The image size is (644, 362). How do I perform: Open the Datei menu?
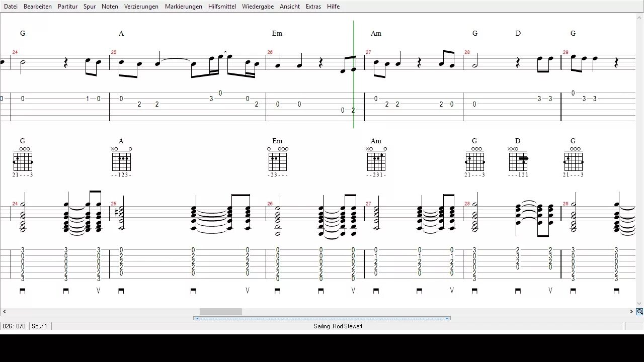click(x=11, y=7)
